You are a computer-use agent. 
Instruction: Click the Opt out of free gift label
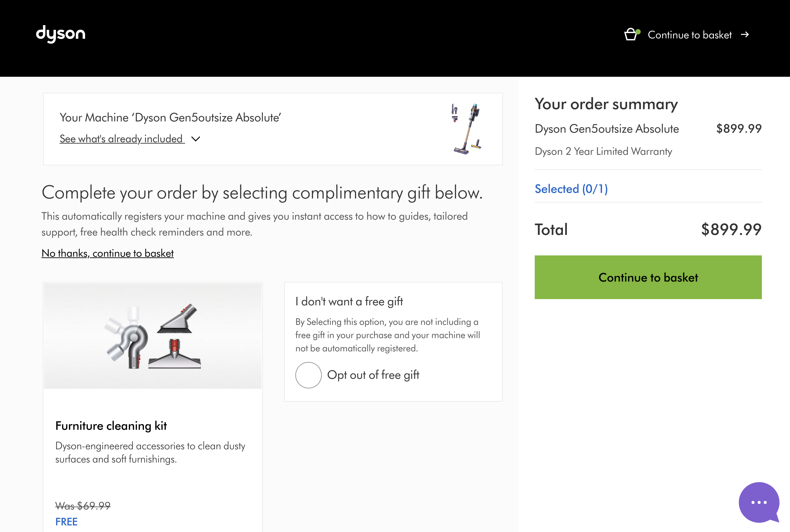pyautogui.click(x=373, y=375)
